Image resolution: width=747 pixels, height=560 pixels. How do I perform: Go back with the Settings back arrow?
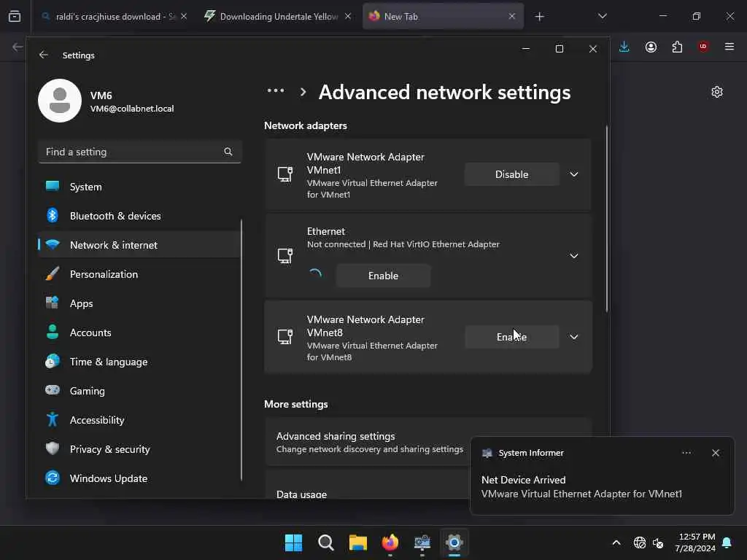[43, 55]
